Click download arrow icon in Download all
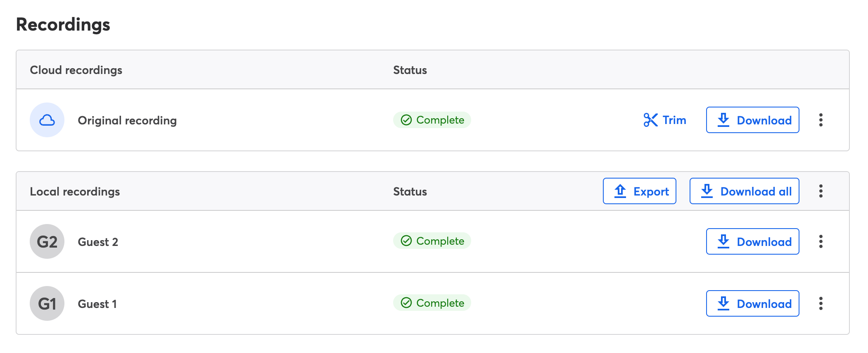 point(707,191)
